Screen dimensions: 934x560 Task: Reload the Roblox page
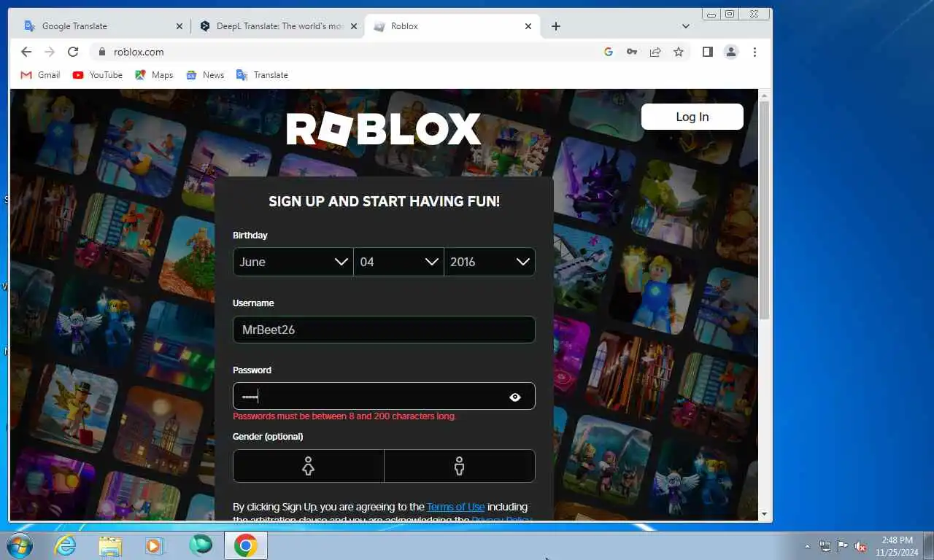73,52
